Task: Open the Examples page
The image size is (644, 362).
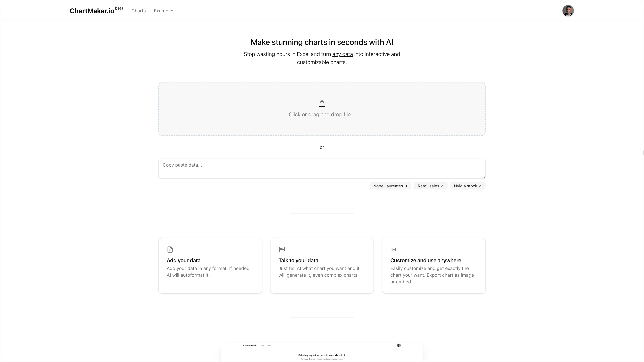Action: [164, 11]
